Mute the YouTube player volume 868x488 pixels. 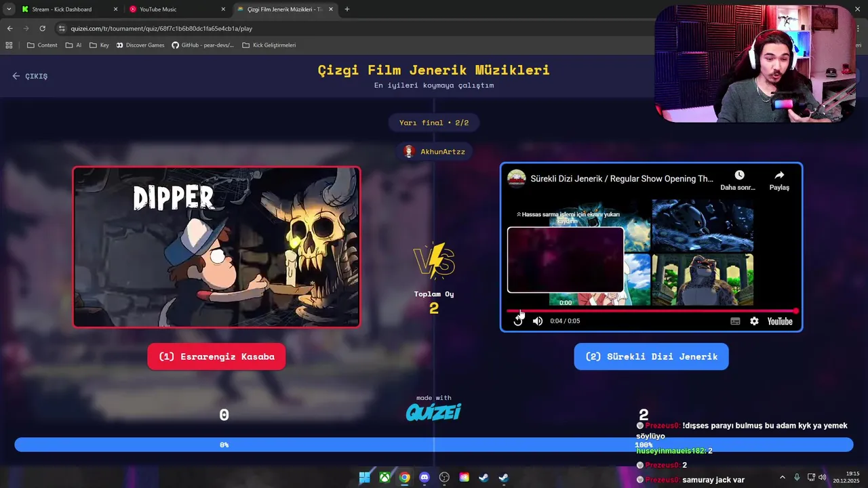tap(538, 321)
